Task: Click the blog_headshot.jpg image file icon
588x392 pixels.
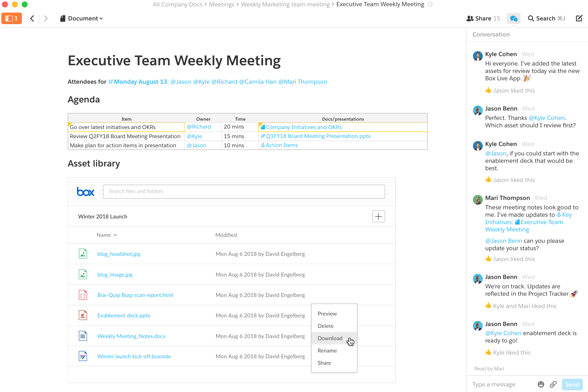Action: [83, 254]
